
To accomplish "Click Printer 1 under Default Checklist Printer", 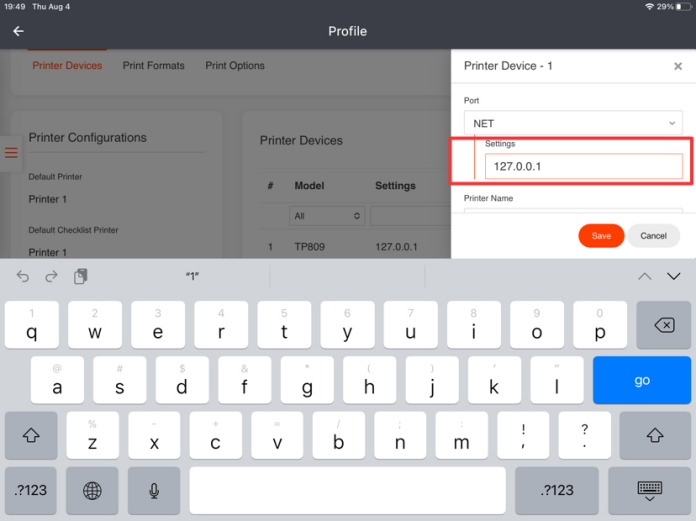I will pyautogui.click(x=47, y=253).
